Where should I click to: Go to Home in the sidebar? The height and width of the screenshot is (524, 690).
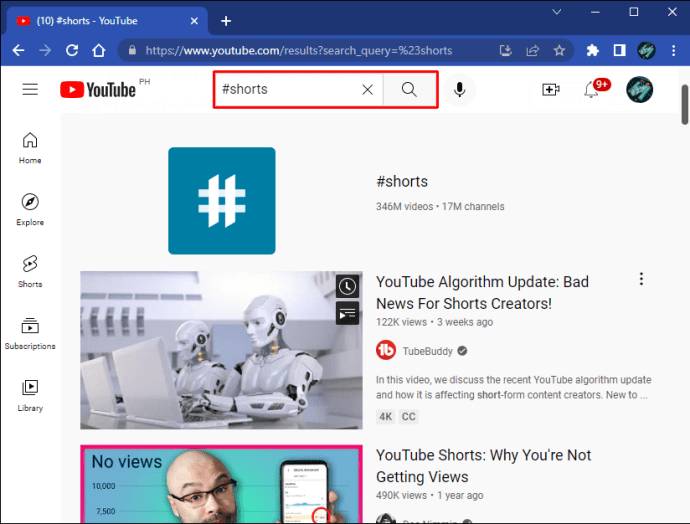click(x=30, y=148)
